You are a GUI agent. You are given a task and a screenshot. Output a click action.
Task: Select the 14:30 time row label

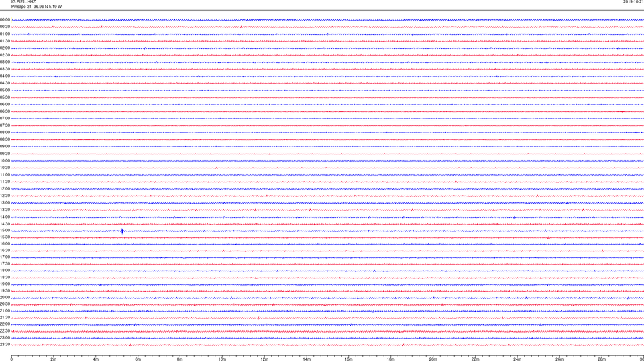(x=5, y=224)
